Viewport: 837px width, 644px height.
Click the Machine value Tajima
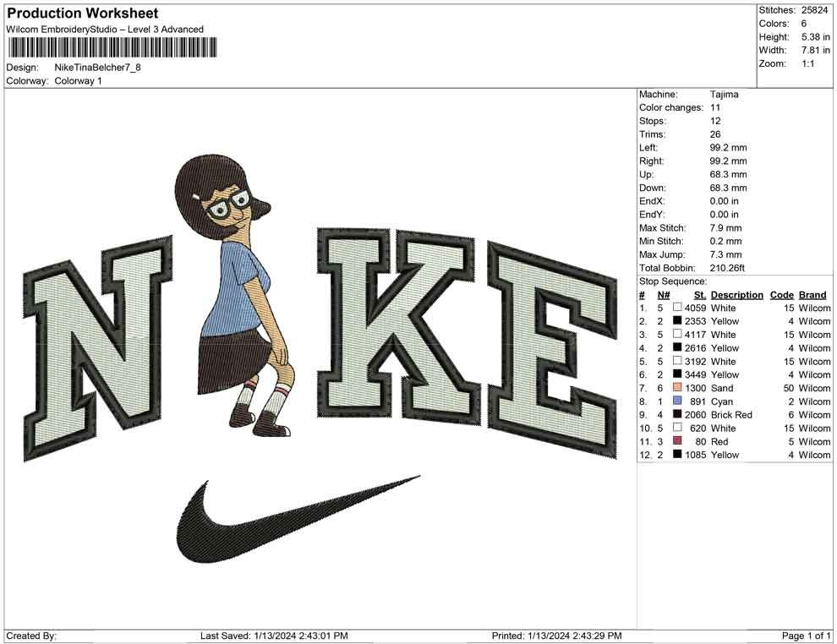click(x=725, y=94)
